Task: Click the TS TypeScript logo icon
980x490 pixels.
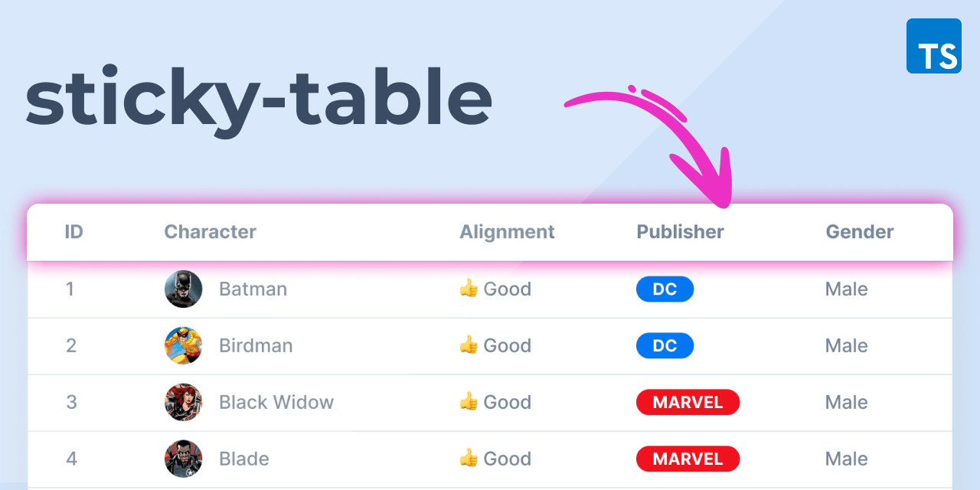Action: coord(933,45)
